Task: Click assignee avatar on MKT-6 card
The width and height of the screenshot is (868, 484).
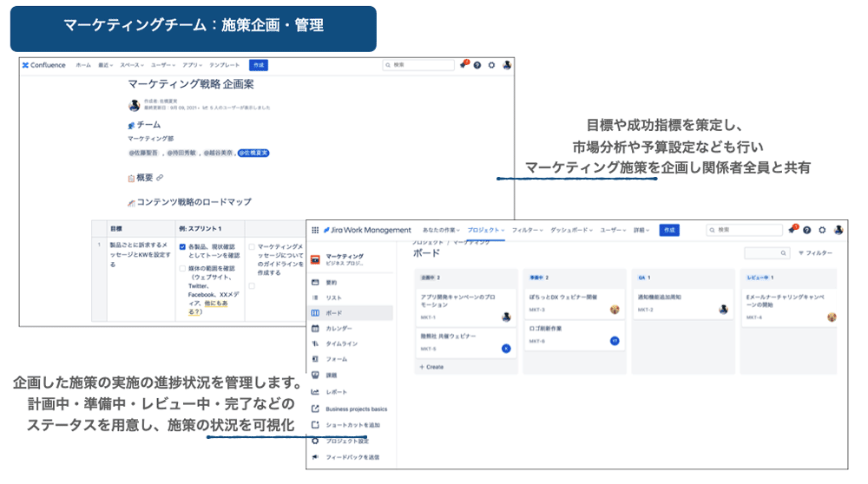Action: 615,341
